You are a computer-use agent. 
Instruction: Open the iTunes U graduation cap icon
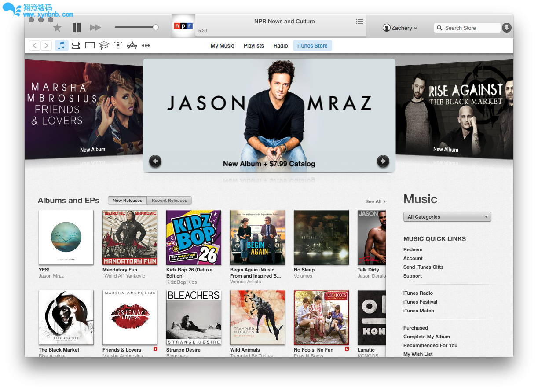[104, 45]
